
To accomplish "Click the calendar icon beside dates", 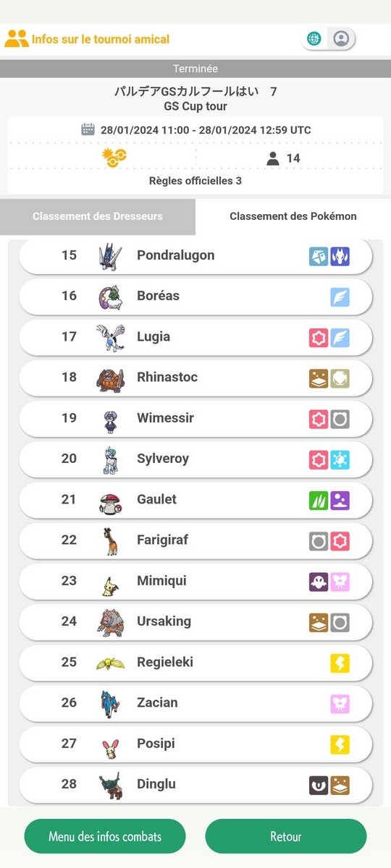I will 88,129.
